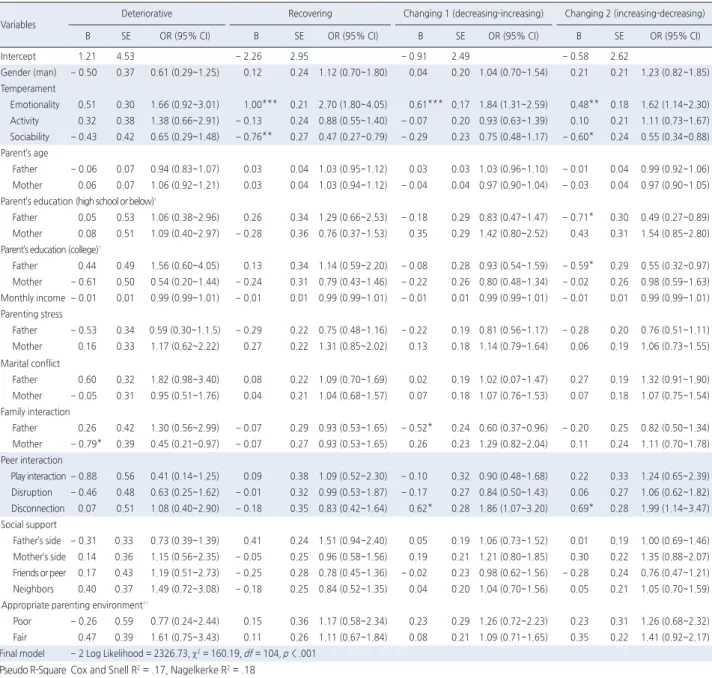Screen dimensions: 712x678
Task: Click the '-2 Log Likelihood = 2326.73' text
Action: pyautogui.click(x=129, y=654)
